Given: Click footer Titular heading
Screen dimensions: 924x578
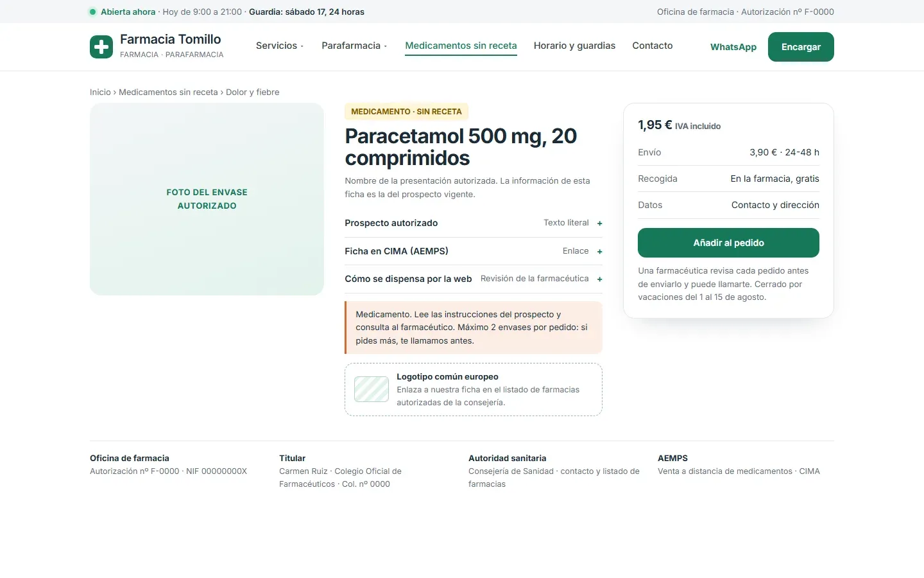Looking at the screenshot, I should [292, 459].
